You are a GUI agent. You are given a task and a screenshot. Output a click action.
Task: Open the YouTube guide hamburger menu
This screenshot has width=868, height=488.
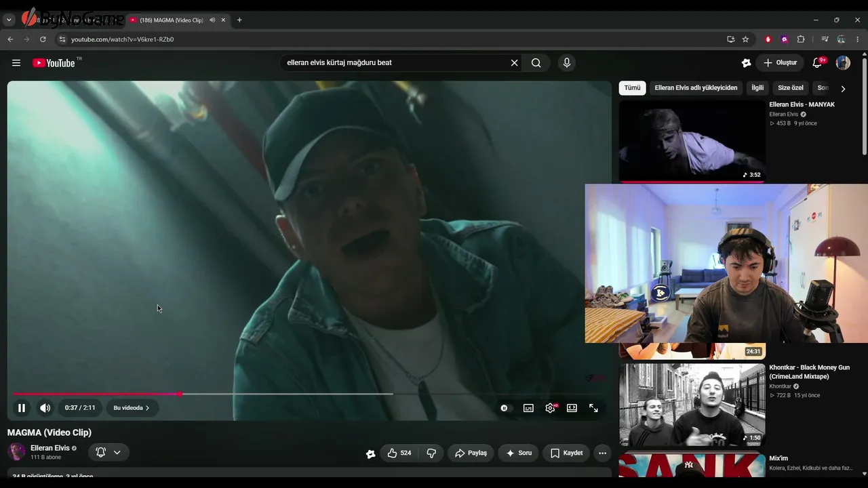tap(16, 63)
